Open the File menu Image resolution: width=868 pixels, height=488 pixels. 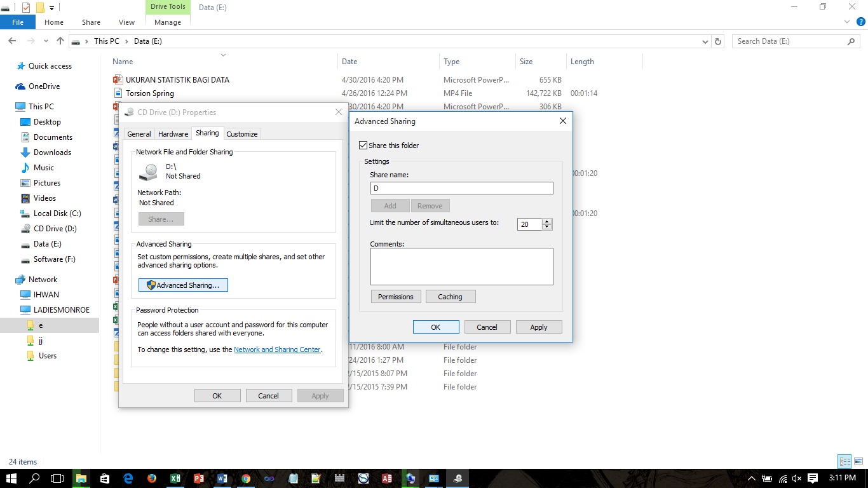18,22
